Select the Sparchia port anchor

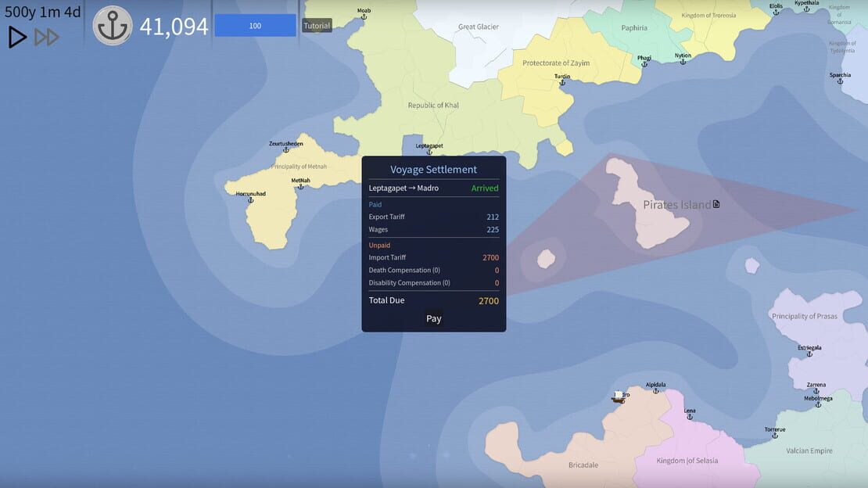(840, 81)
